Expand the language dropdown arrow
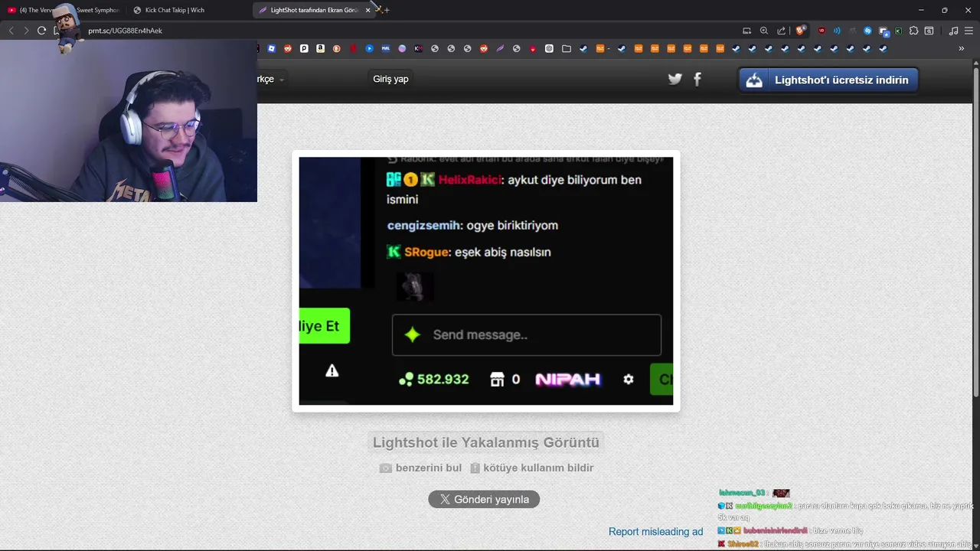980x551 pixels. (x=282, y=80)
